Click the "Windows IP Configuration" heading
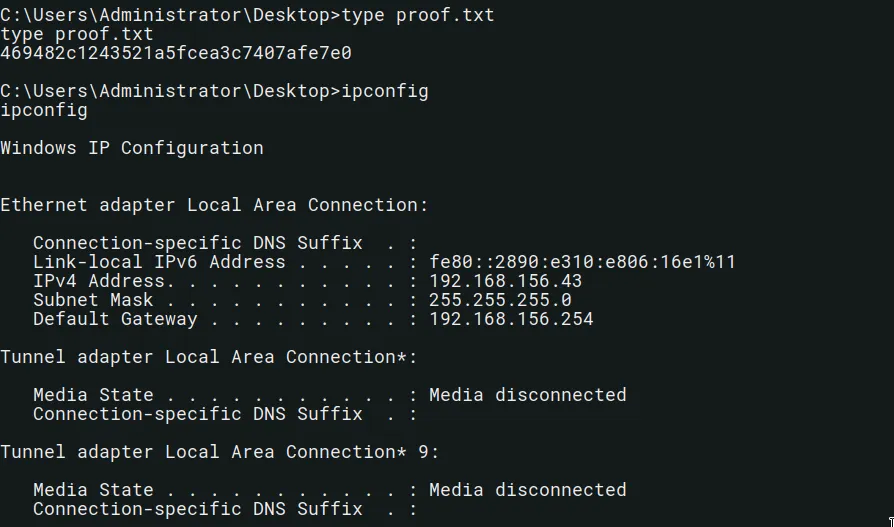 click(132, 148)
